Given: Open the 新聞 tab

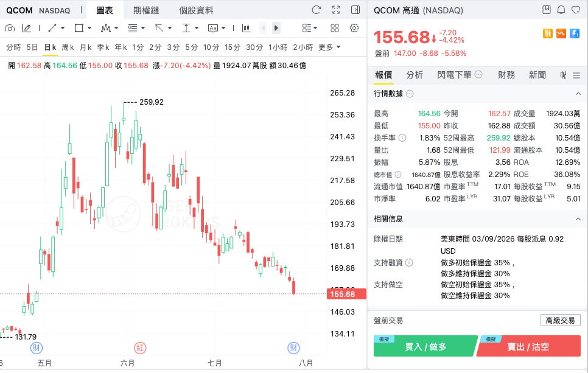Looking at the screenshot, I should [537, 75].
